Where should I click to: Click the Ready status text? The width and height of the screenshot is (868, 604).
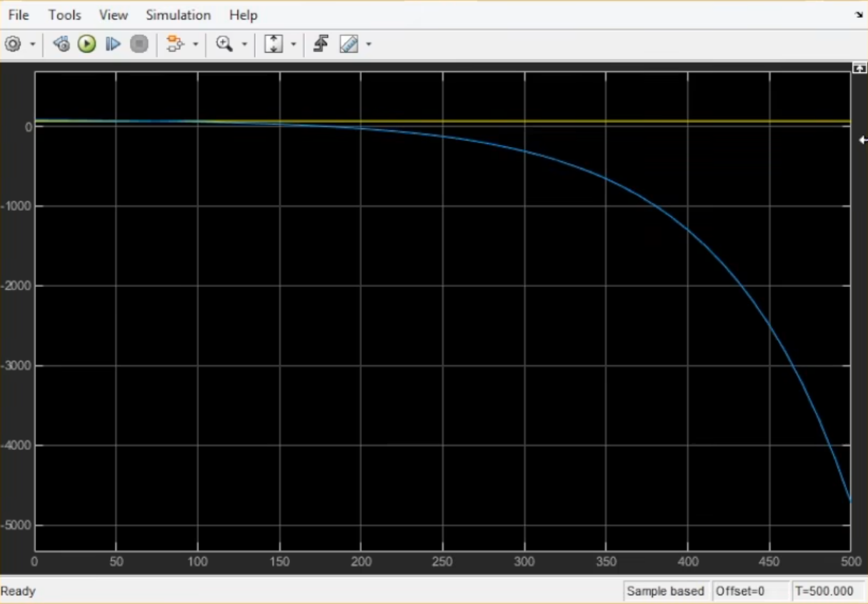tap(18, 591)
